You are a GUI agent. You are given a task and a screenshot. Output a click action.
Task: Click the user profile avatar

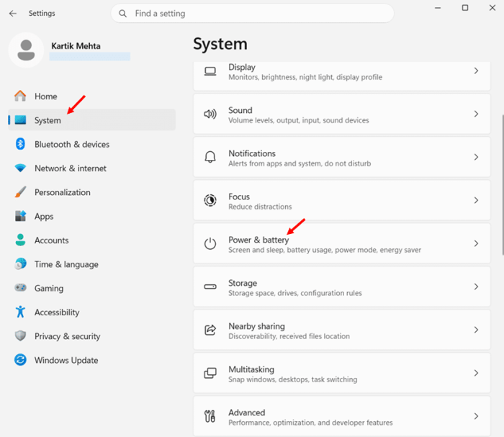pos(26,50)
